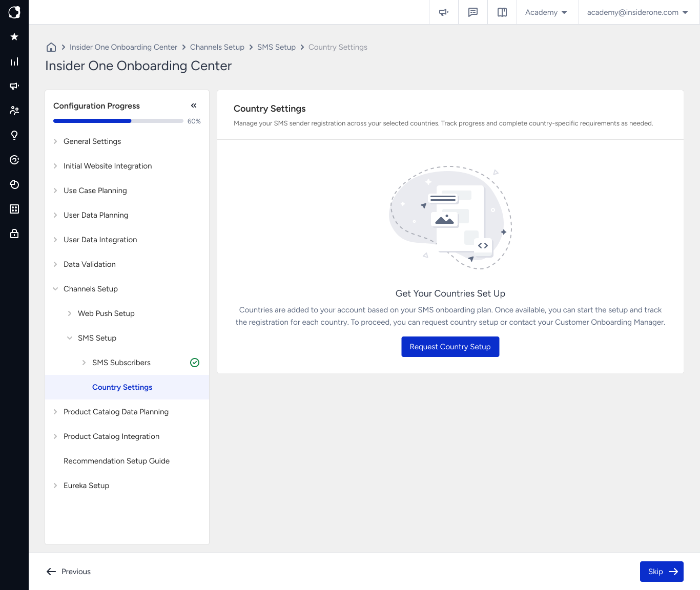Open the lightbulb icon in sidebar
This screenshot has width=700, height=590.
14,135
